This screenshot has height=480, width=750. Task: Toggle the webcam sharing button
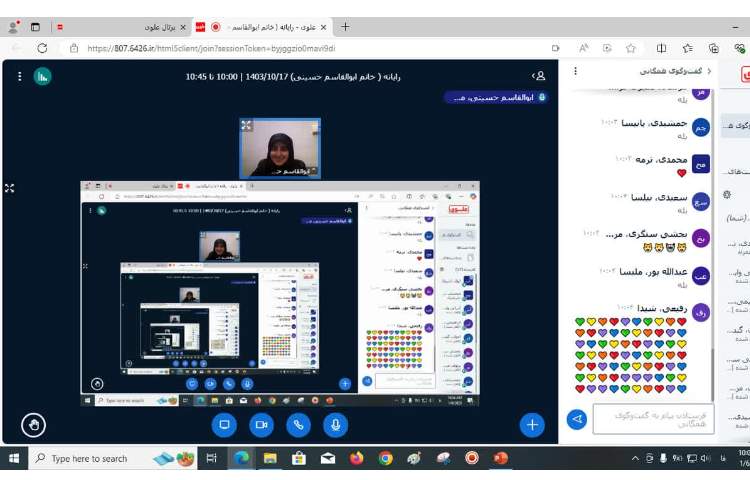(261, 424)
